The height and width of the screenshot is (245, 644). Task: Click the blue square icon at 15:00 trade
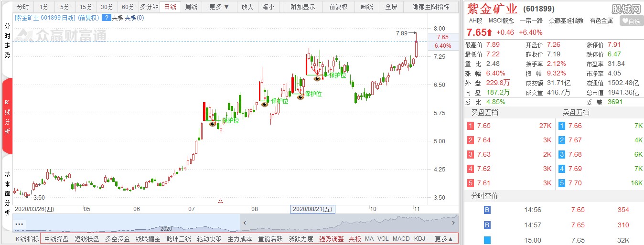click(487, 240)
